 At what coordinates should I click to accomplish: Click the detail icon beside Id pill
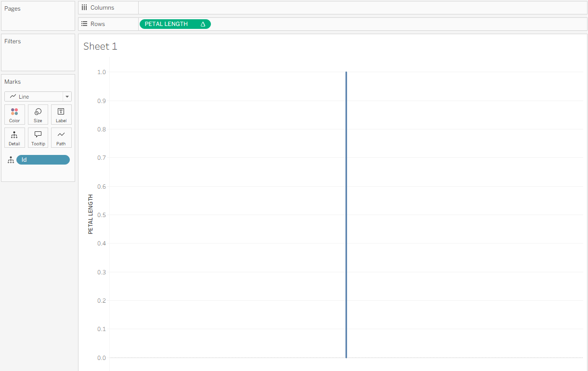click(11, 160)
